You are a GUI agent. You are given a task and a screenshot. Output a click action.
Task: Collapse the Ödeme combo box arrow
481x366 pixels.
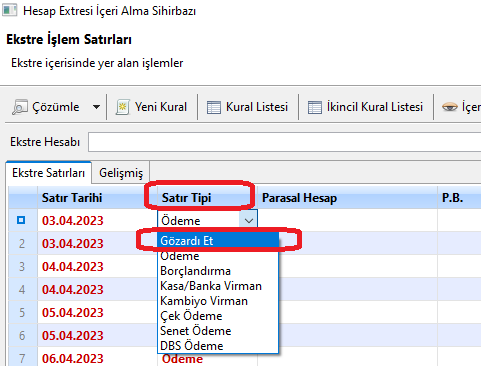pyautogui.click(x=248, y=220)
